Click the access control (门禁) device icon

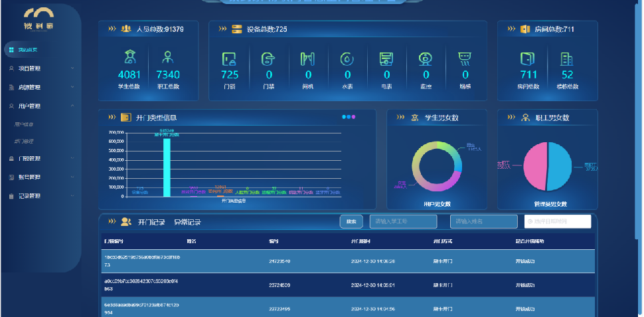pyautogui.click(x=268, y=59)
